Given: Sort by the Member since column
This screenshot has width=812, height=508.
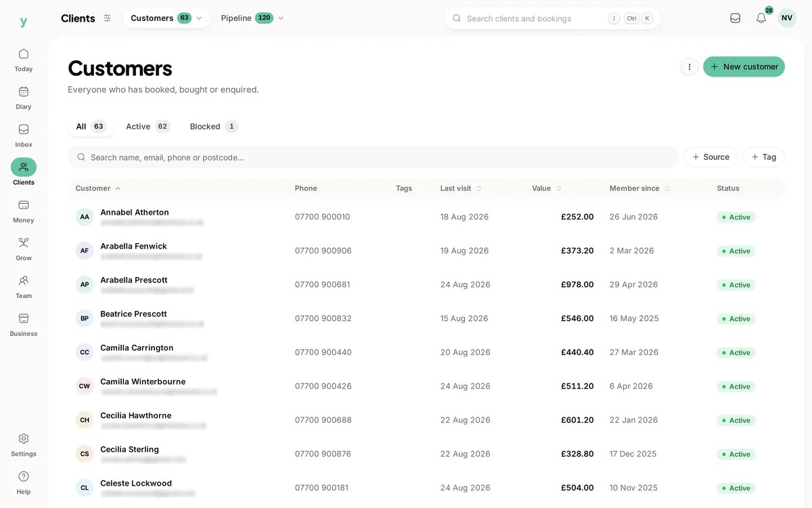Looking at the screenshot, I should point(639,188).
